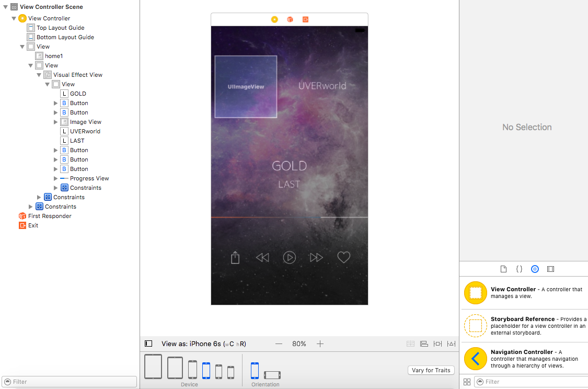This screenshot has width=588, height=389.
Task: Choose the smallest iPhone device
Action: coord(231,372)
